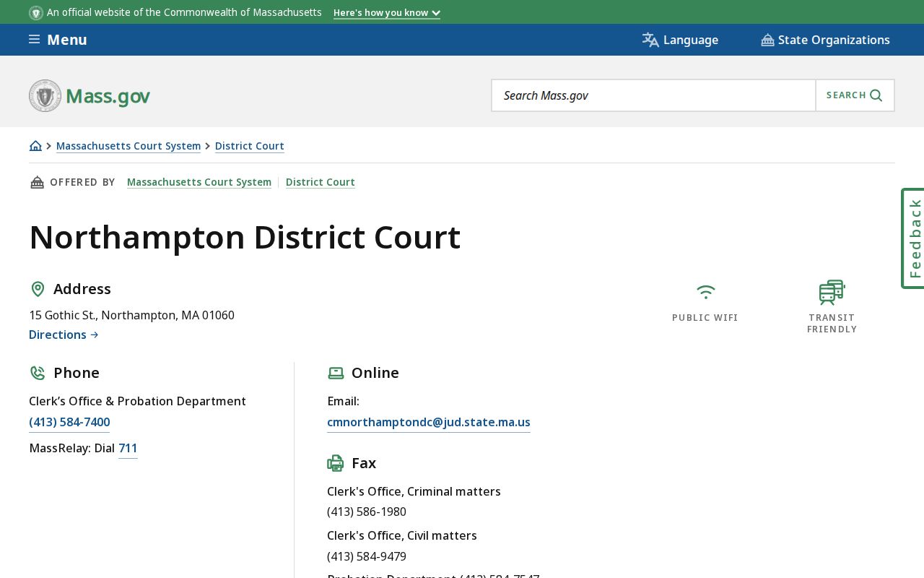Open District Court breadcrumb link
The height and width of the screenshot is (578, 924).
click(250, 146)
